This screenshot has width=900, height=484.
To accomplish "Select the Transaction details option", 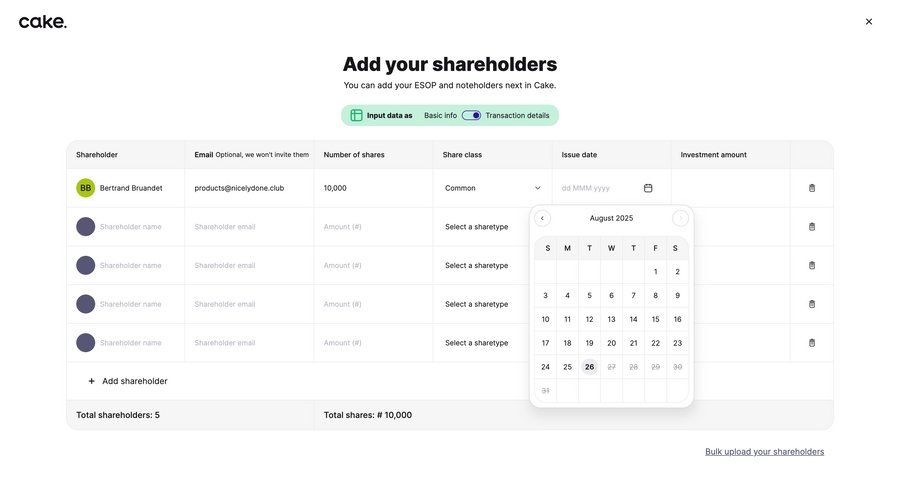I will pos(517,115).
